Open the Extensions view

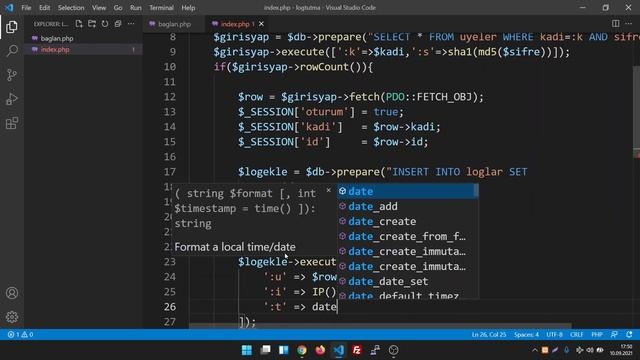(x=12, y=123)
